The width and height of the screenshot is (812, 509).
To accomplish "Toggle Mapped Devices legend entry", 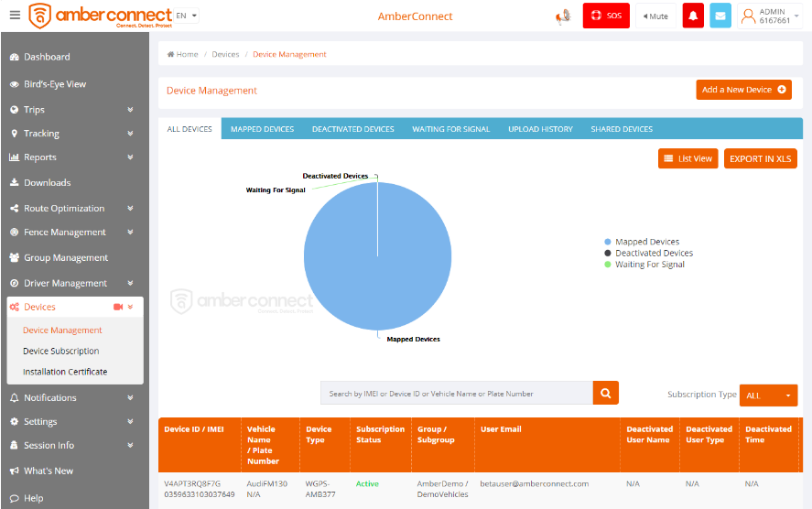I will point(642,242).
